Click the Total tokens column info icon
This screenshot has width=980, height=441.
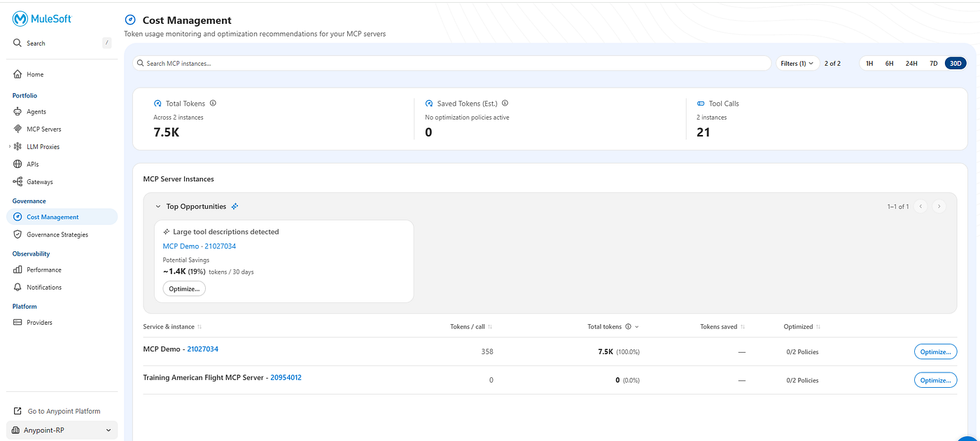[628, 326]
